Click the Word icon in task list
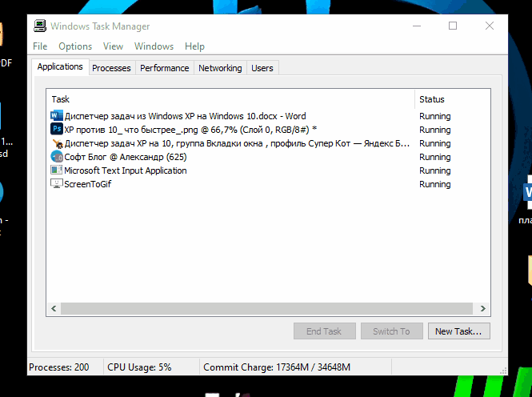 pos(56,116)
